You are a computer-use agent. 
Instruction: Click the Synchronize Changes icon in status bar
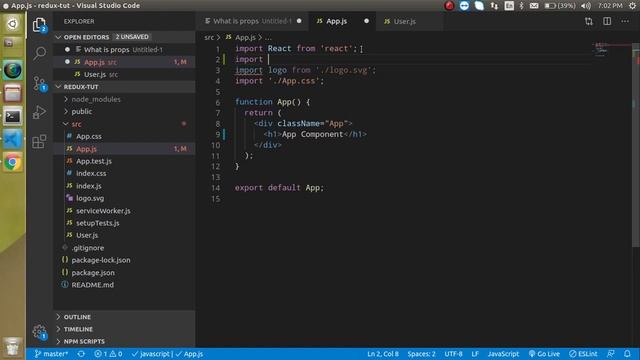[x=81, y=354]
